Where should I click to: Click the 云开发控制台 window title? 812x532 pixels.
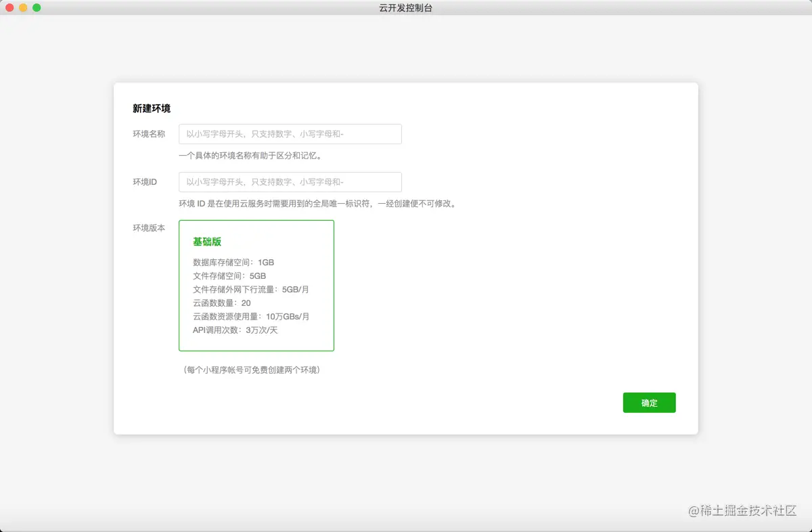coord(406,7)
